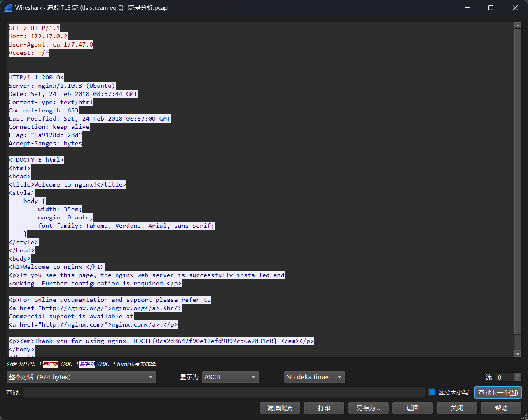This screenshot has height=420, width=528.
Task: Click the 打印 print button
Action: [x=324, y=408]
